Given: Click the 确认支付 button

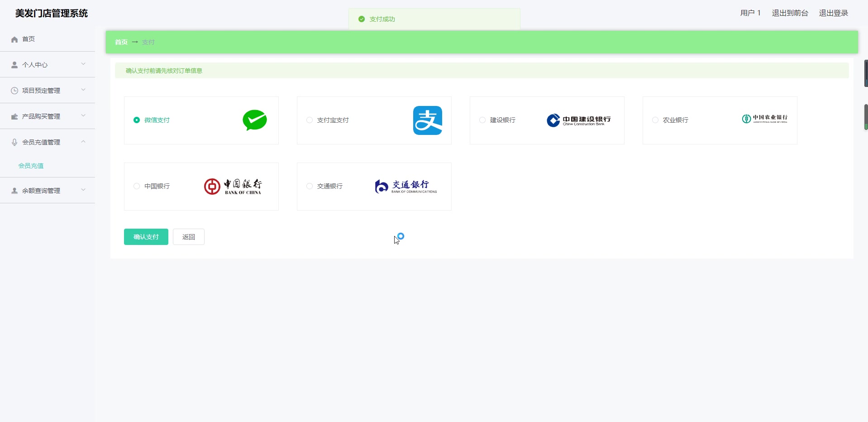Looking at the screenshot, I should pos(146,237).
